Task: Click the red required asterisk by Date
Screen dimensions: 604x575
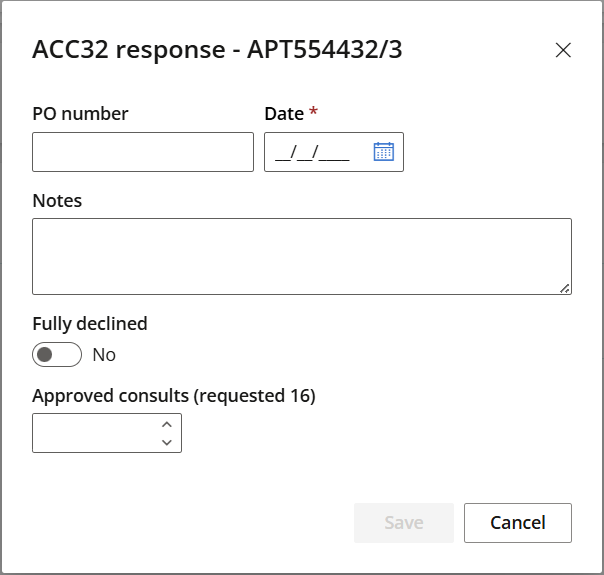Action: (314, 111)
